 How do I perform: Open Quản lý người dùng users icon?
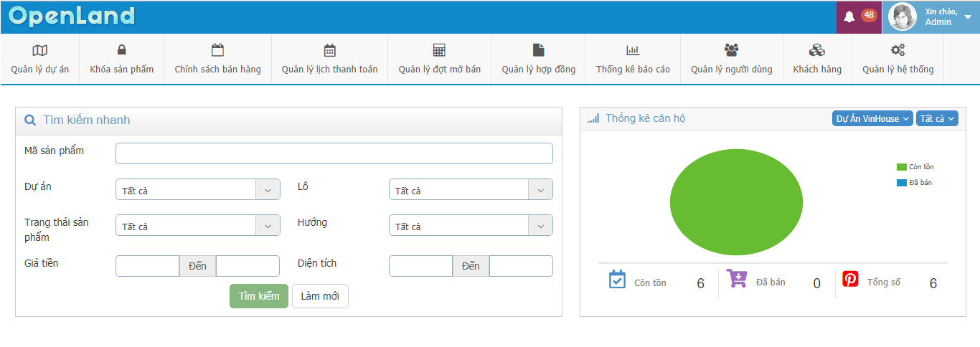point(731,50)
